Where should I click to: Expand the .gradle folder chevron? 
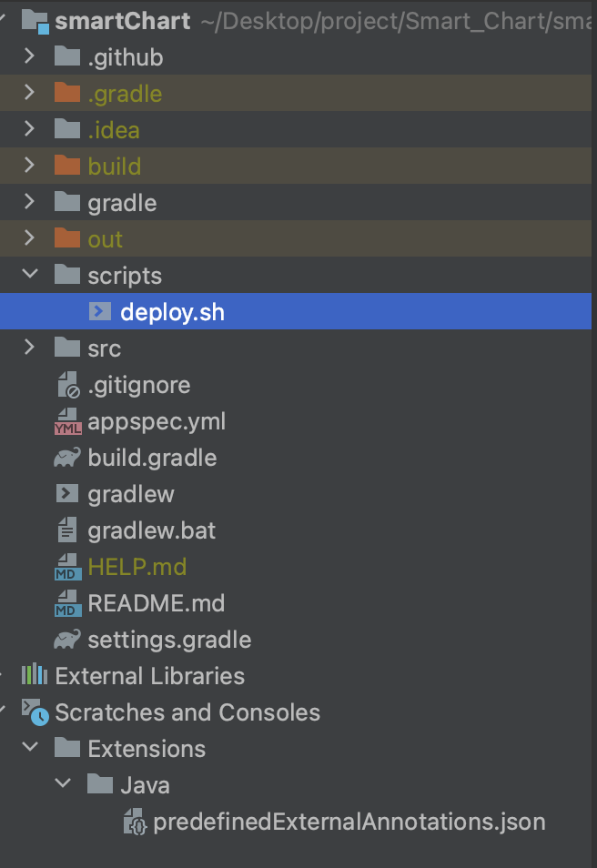click(30, 92)
